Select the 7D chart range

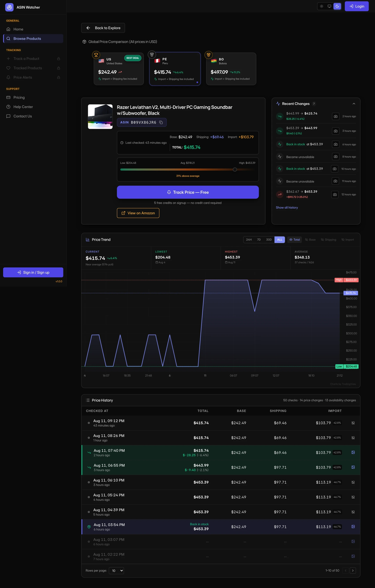(x=259, y=240)
